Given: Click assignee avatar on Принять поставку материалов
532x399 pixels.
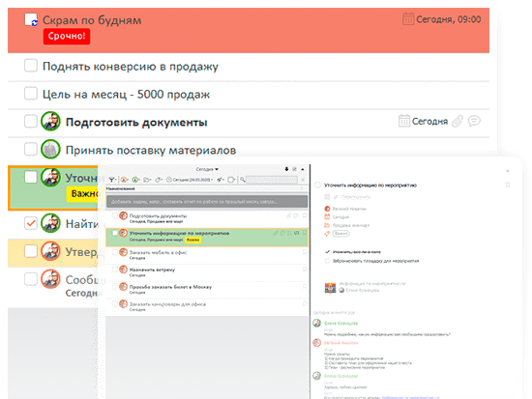Looking at the screenshot, I should [50, 149].
